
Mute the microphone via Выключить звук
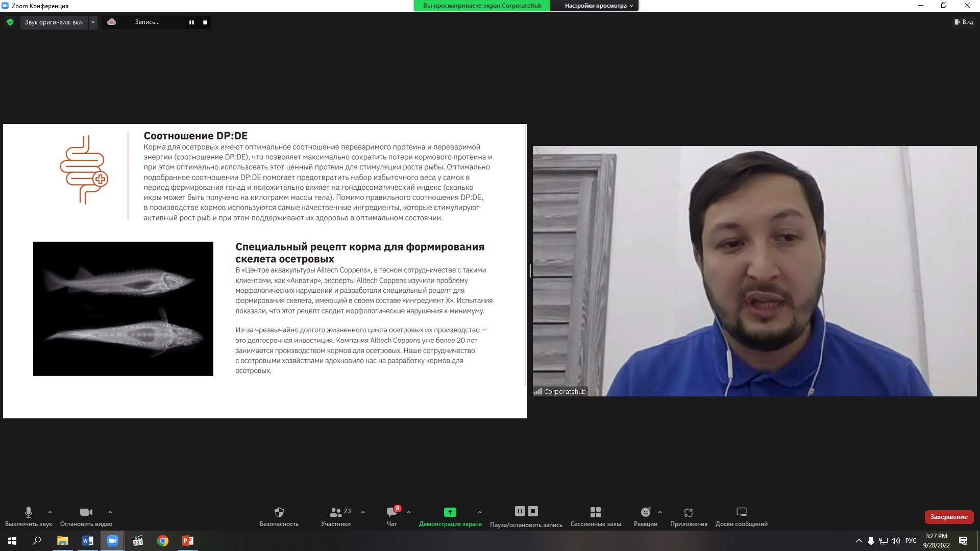[x=29, y=516]
